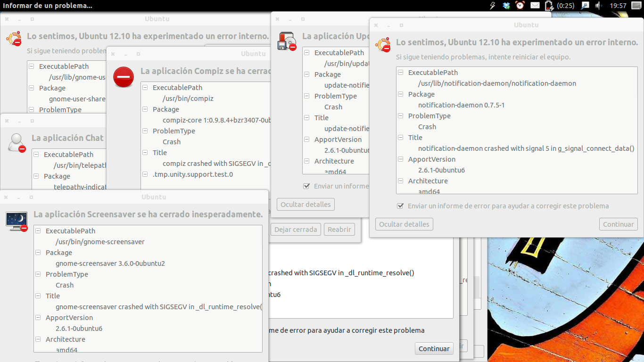
Task: Select 'gnome-screensaver crashed with SIGSEGV' row
Action: (159, 307)
